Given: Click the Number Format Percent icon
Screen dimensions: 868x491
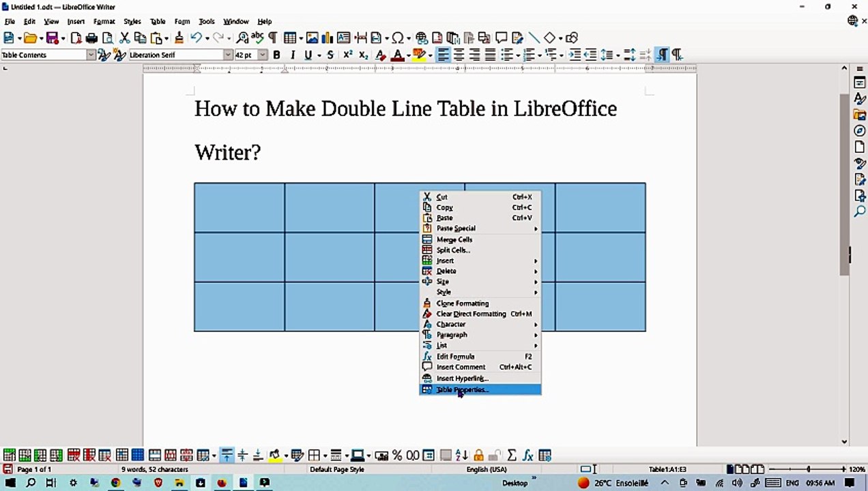Looking at the screenshot, I should (x=397, y=456).
